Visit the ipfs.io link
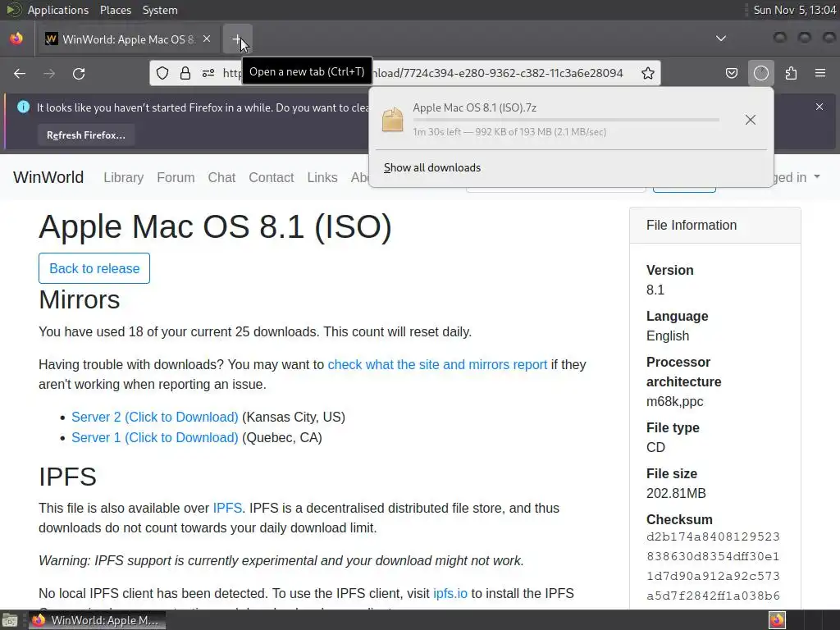 point(450,594)
